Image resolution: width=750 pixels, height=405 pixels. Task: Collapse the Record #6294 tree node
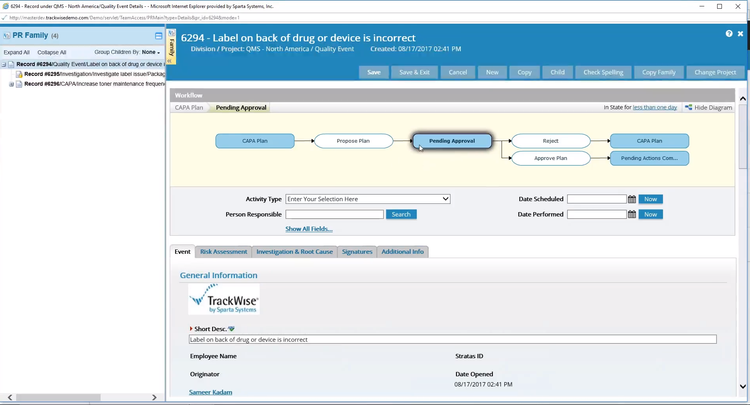pos(3,64)
